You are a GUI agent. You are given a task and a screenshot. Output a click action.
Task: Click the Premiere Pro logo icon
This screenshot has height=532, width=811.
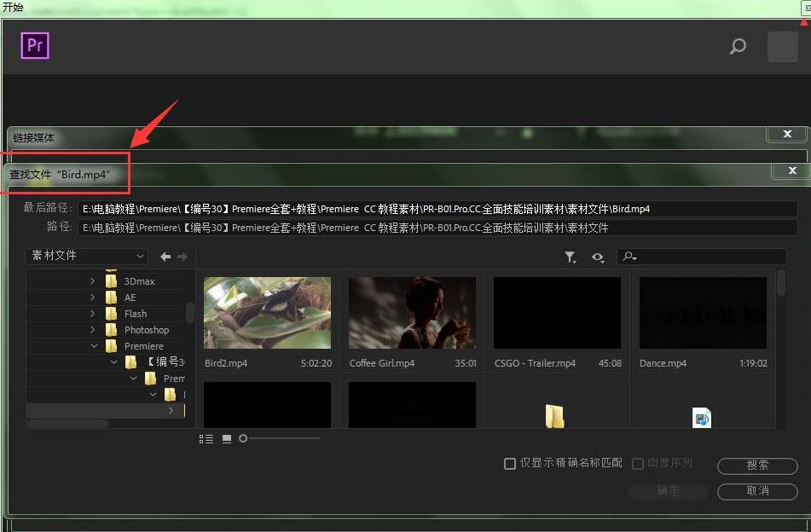click(34, 46)
